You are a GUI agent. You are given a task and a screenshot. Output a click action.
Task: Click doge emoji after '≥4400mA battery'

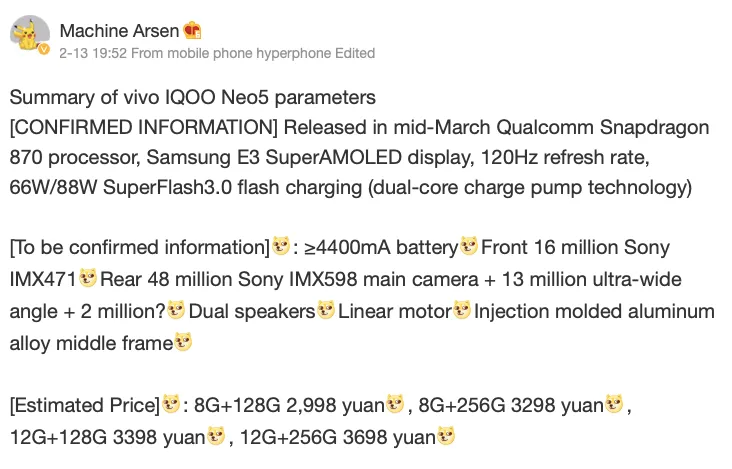468,246
